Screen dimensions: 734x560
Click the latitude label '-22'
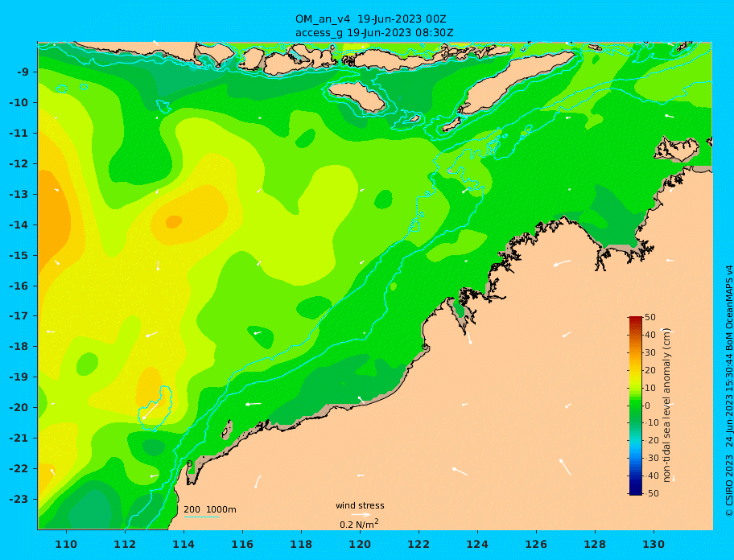(x=19, y=468)
